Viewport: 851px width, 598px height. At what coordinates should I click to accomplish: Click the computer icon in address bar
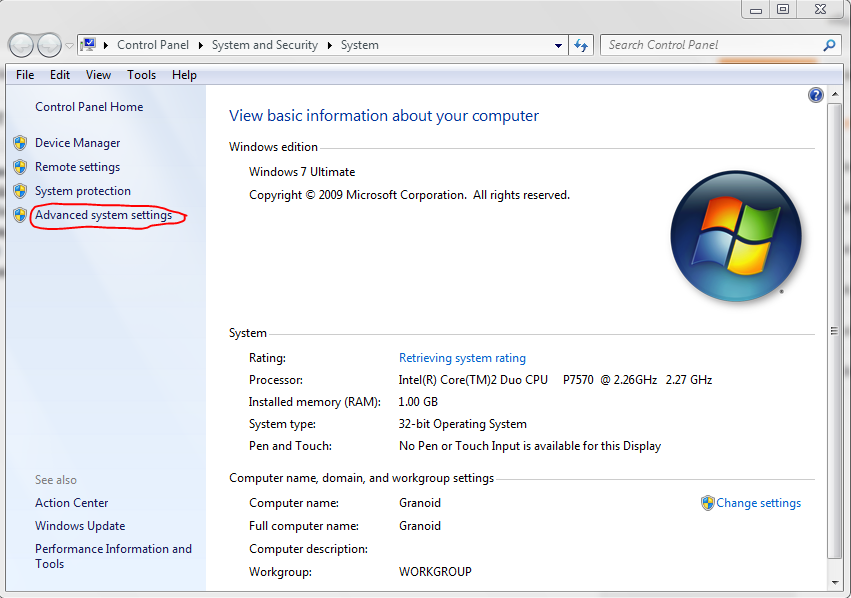click(x=88, y=44)
